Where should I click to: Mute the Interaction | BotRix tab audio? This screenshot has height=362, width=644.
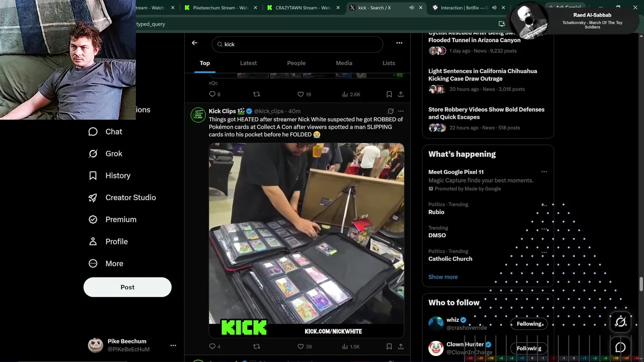pos(494,8)
